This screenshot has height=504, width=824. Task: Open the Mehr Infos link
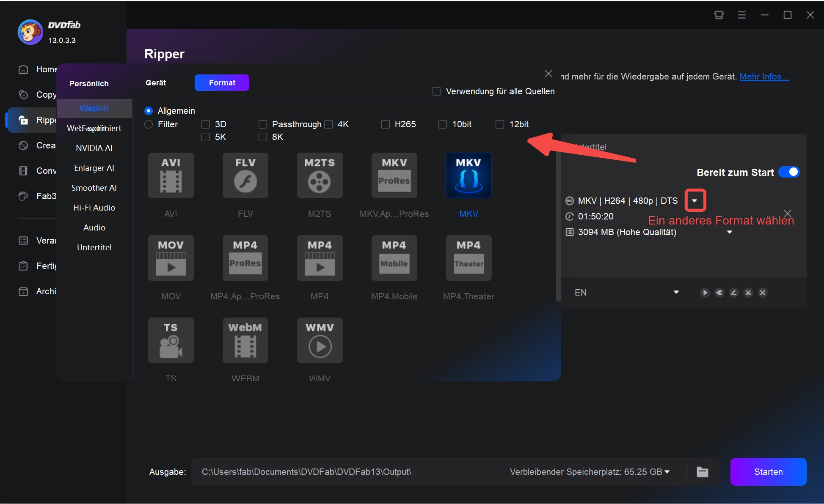tap(764, 77)
